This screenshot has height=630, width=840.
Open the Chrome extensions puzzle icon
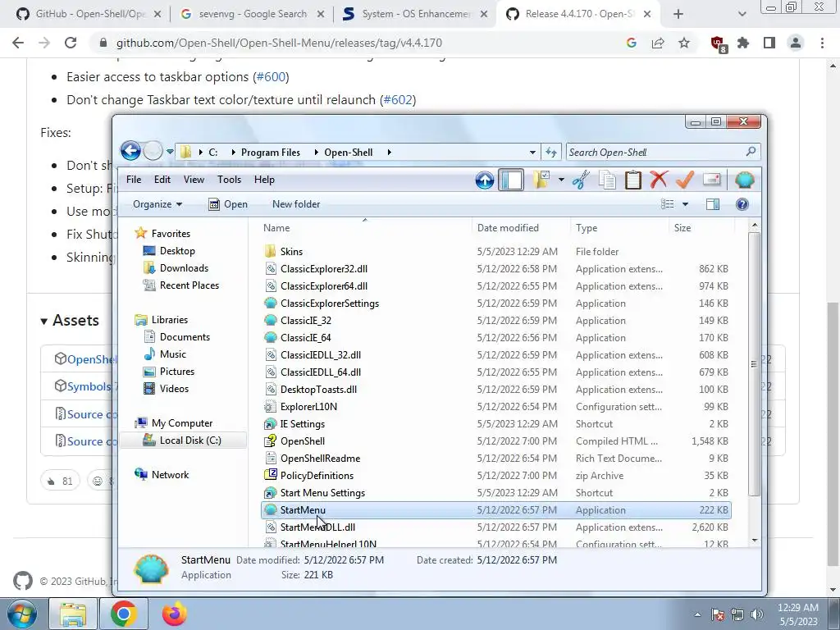coord(743,43)
